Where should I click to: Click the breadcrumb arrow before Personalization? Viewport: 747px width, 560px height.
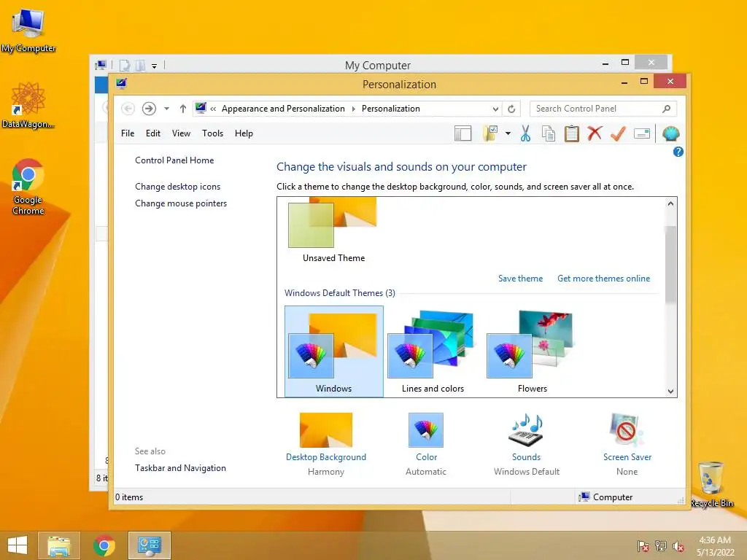coord(354,109)
